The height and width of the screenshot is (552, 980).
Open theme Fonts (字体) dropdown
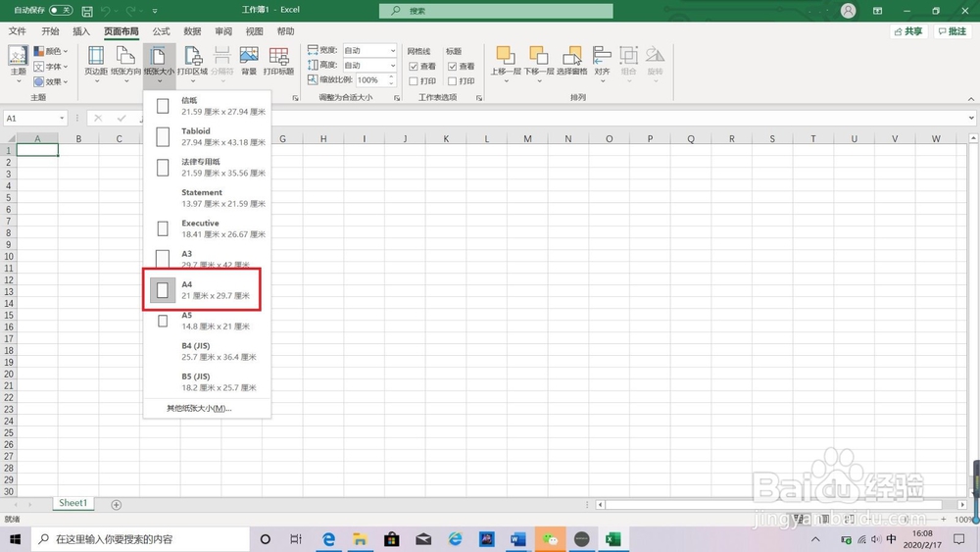[x=51, y=67]
